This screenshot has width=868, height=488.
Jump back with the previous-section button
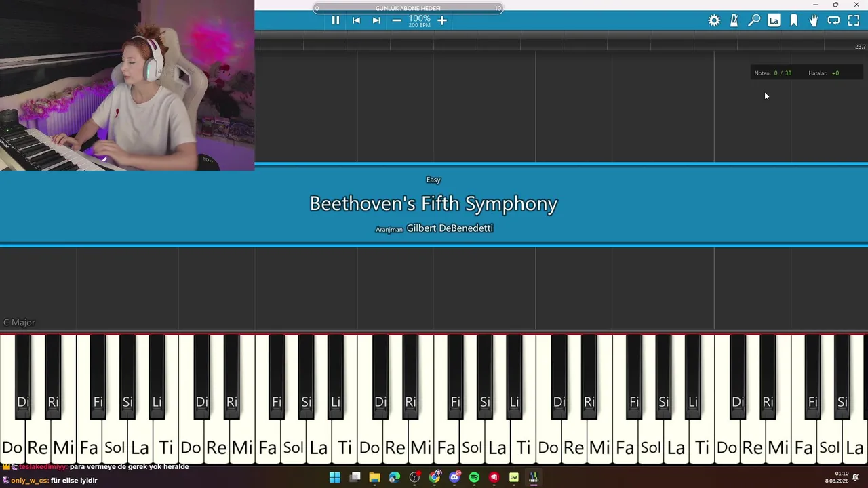tap(356, 20)
